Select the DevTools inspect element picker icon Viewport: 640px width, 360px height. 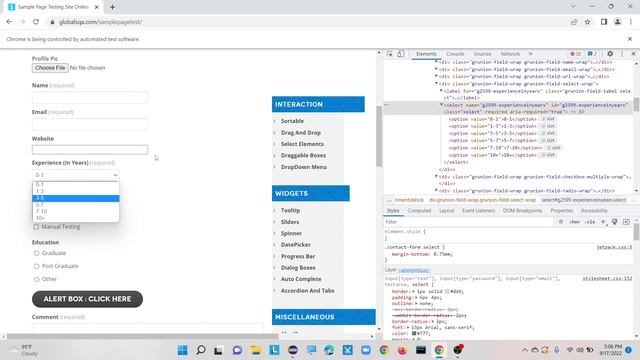pos(390,54)
